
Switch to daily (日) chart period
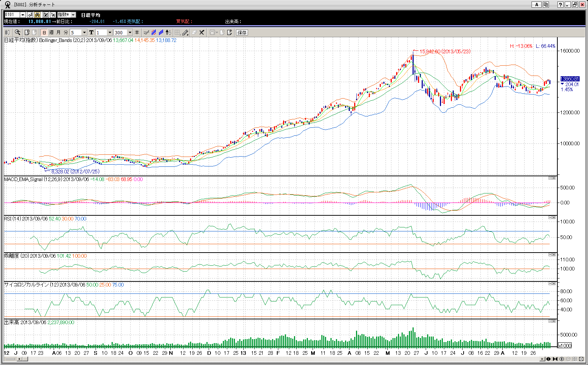tap(44, 32)
